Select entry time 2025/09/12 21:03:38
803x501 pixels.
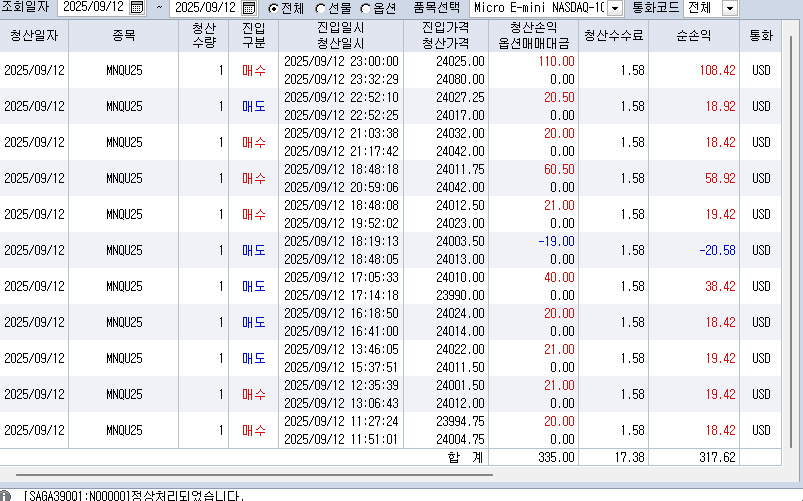pos(341,133)
